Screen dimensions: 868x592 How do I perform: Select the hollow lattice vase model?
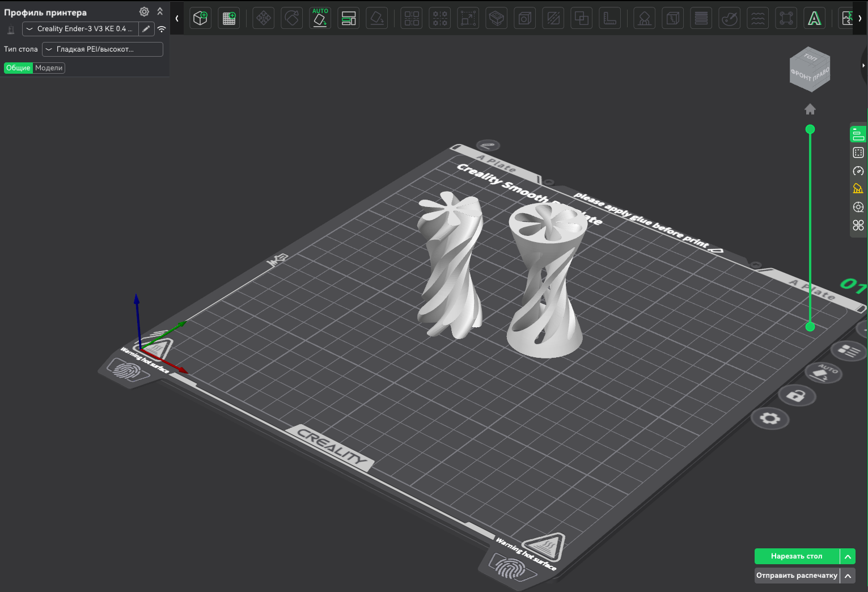[545, 281]
